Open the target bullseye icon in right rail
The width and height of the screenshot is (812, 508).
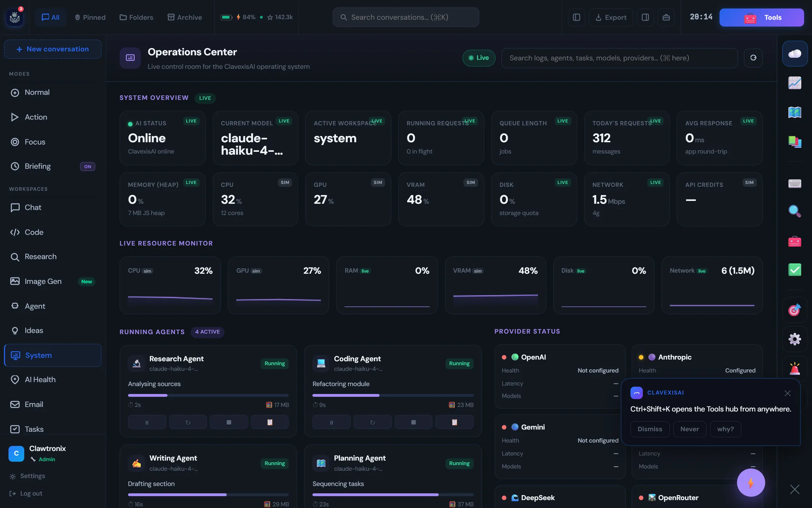(795, 310)
